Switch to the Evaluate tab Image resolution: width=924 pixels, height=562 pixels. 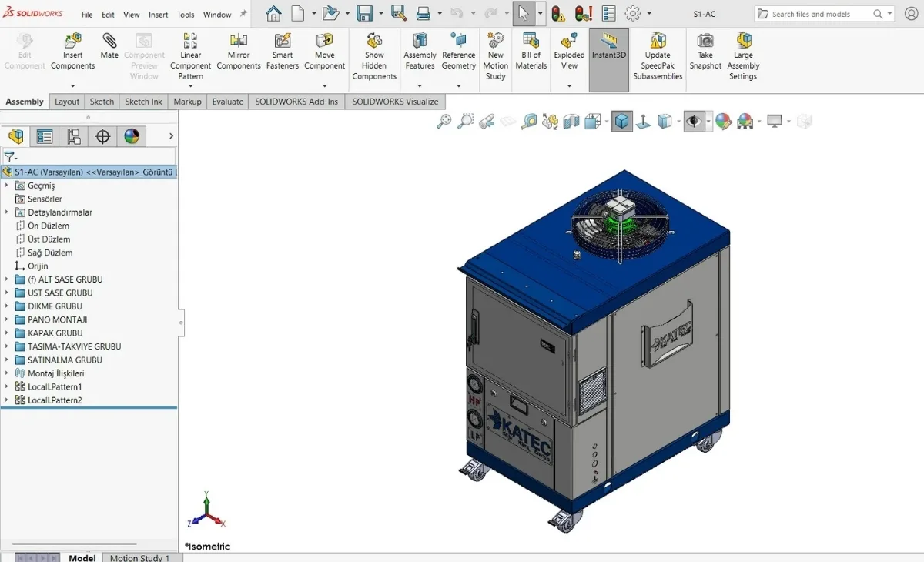227,102
